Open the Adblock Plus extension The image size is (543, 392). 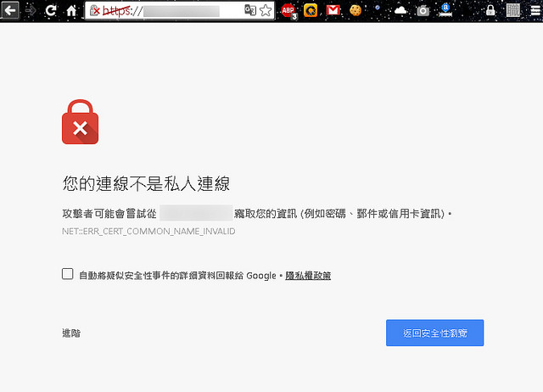tap(288, 11)
